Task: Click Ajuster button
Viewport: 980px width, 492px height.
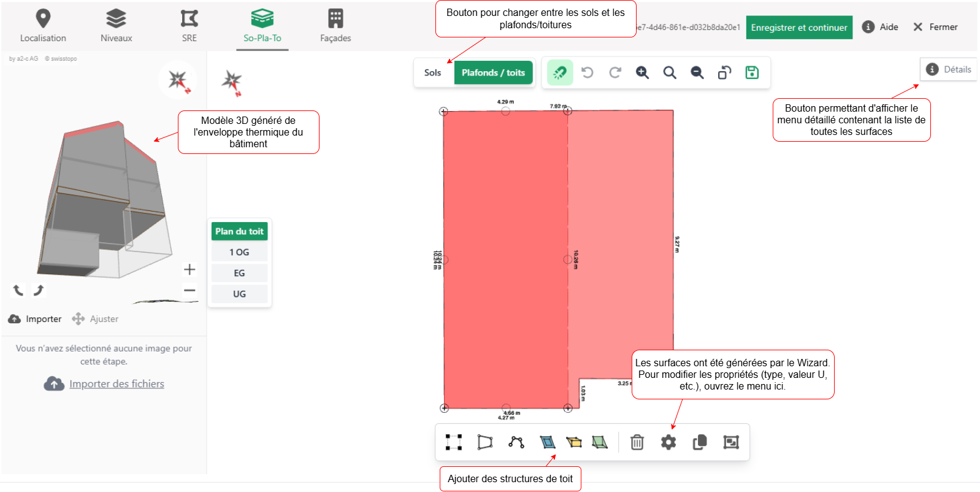Action: tap(95, 319)
